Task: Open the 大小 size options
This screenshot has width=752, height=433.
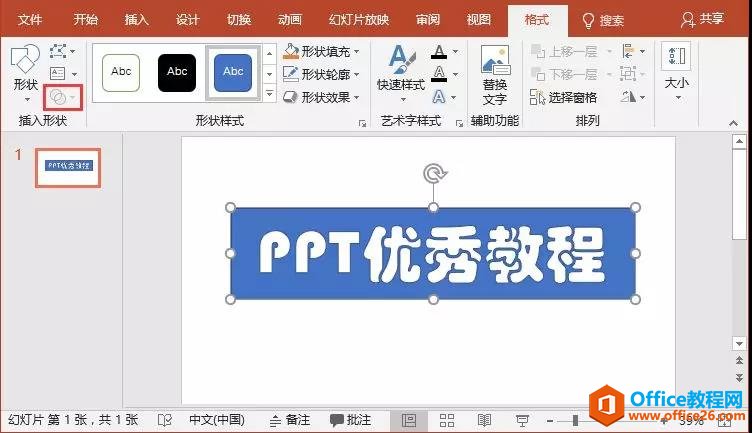Action: click(677, 72)
